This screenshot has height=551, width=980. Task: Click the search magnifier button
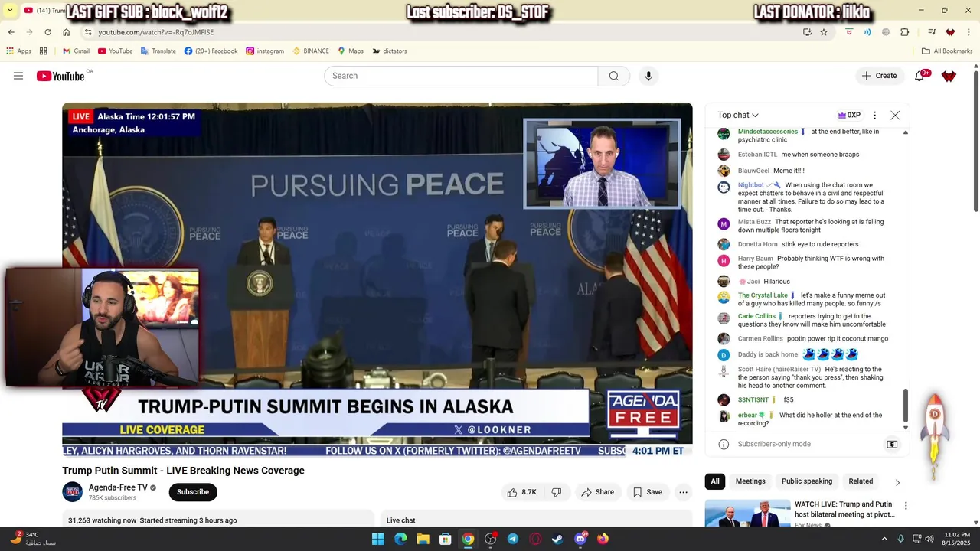click(x=614, y=76)
